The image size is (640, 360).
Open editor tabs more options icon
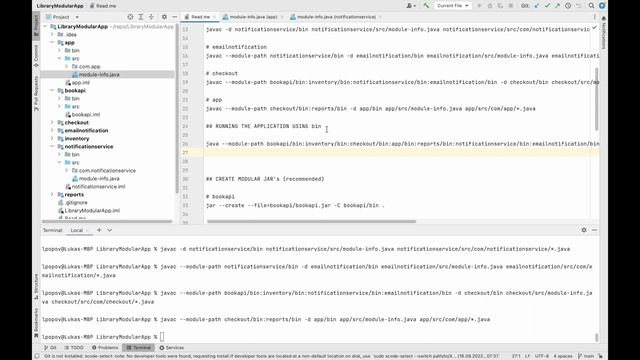(594, 17)
